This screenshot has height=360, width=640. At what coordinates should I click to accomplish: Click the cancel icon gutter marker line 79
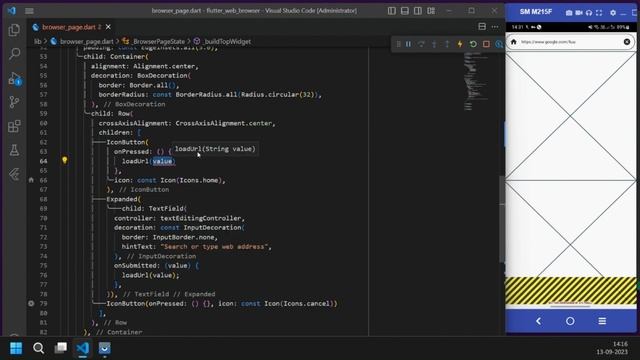[31, 303]
